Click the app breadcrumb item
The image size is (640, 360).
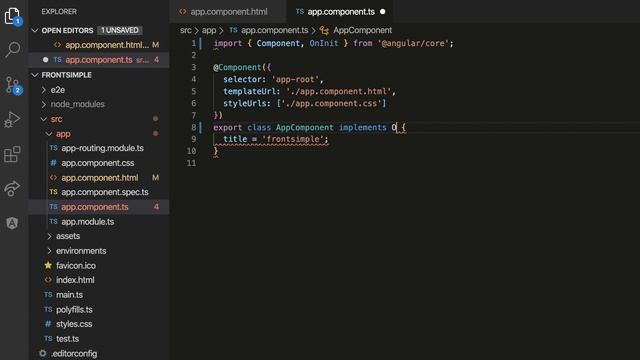(209, 30)
